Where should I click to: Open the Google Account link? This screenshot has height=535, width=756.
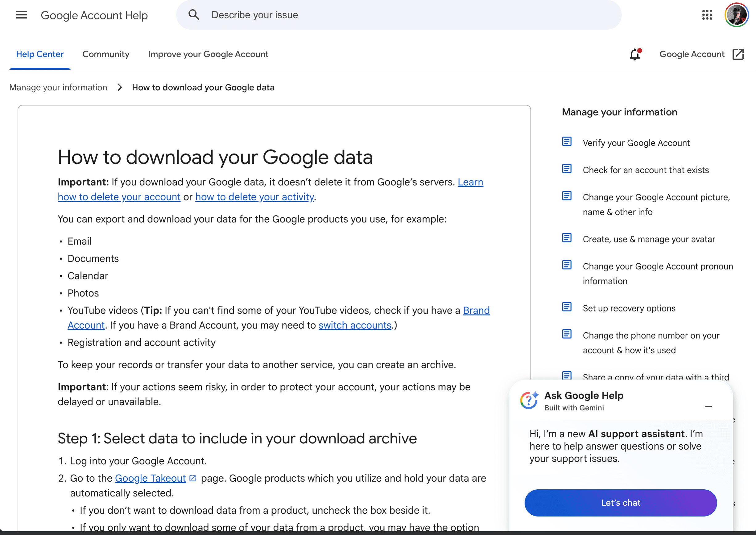(692, 54)
